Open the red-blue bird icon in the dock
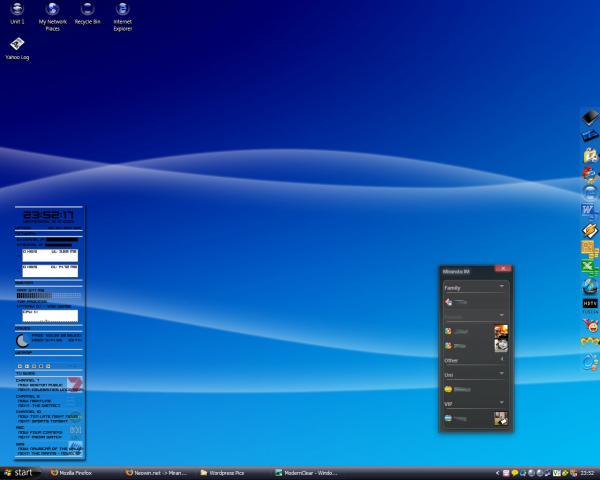The height and width of the screenshot is (480, 600). pyautogui.click(x=590, y=174)
